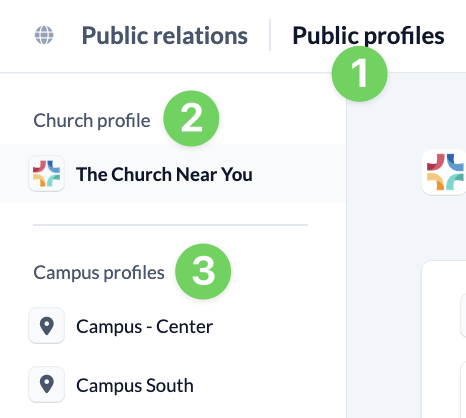This screenshot has width=466, height=418.
Task: Click the Campus profiles section heading
Action: (x=99, y=273)
